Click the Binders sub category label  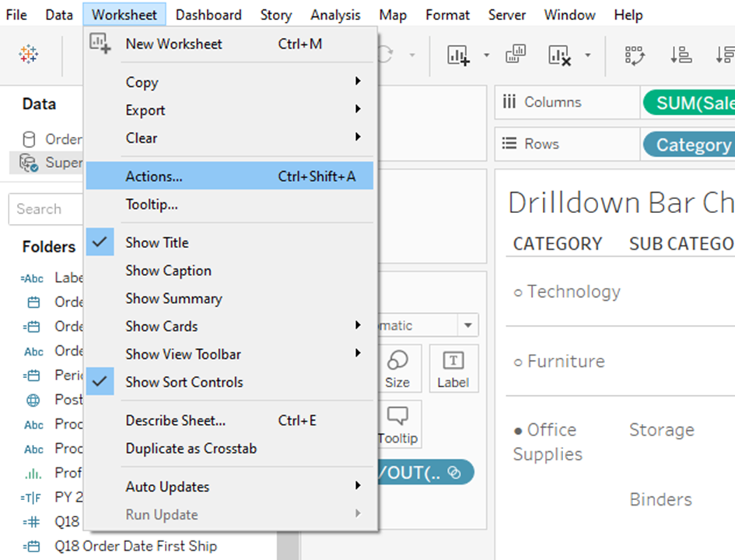660,499
